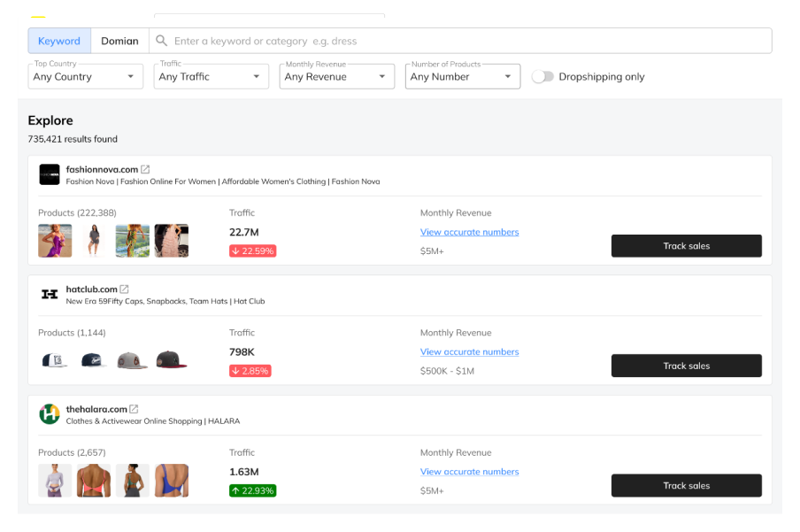
Task: Open fashionnova.com external link icon
Action: point(145,169)
